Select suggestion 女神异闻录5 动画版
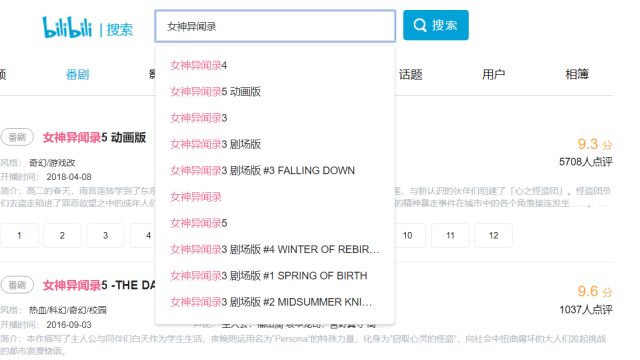 (x=216, y=91)
